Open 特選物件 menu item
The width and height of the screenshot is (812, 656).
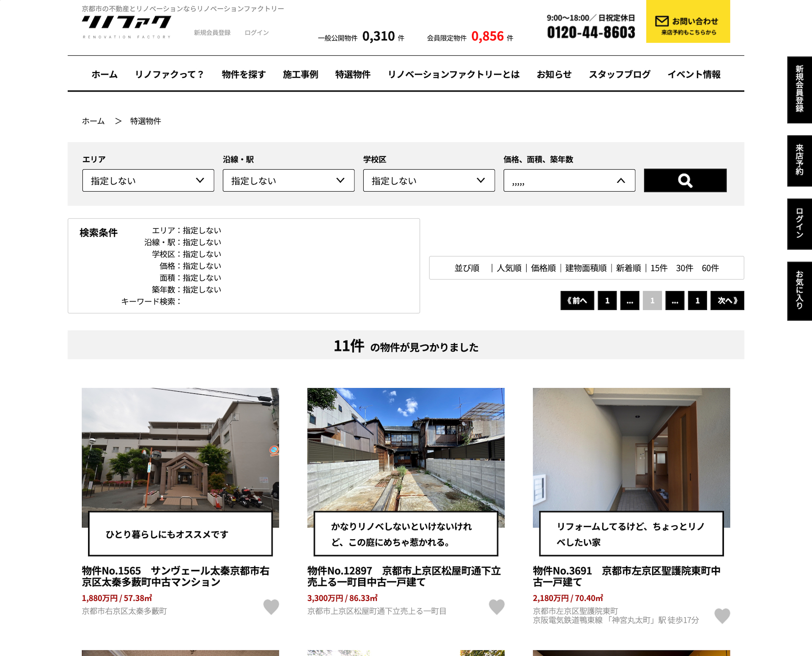pos(353,74)
